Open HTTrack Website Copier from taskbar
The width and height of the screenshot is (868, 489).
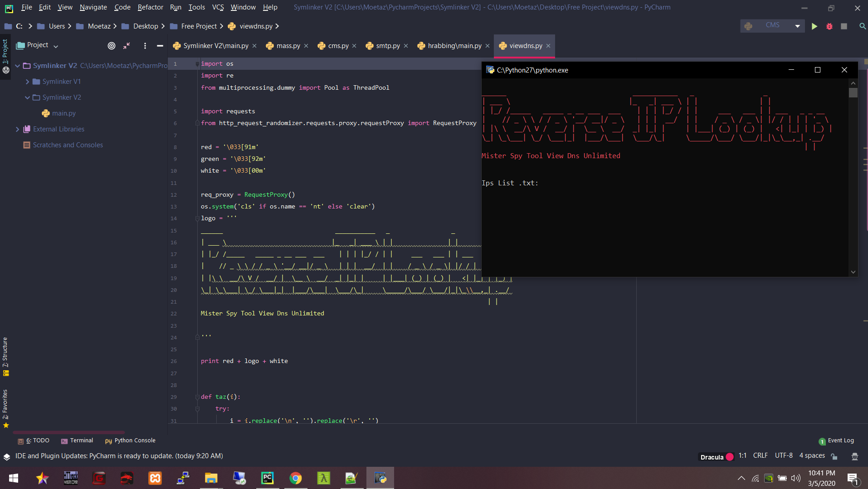71,478
